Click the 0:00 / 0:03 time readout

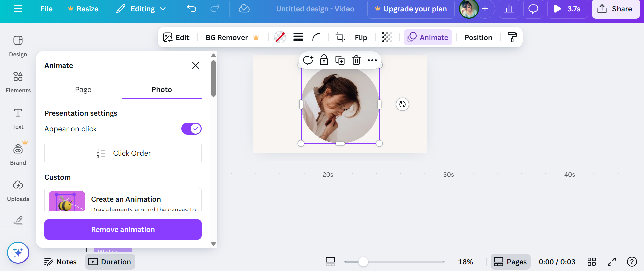[557, 262]
